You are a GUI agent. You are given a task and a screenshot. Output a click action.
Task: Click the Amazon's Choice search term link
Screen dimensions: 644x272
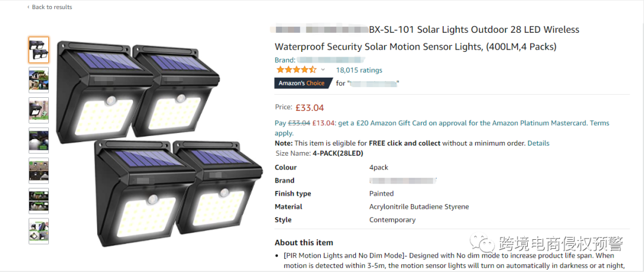tap(374, 84)
